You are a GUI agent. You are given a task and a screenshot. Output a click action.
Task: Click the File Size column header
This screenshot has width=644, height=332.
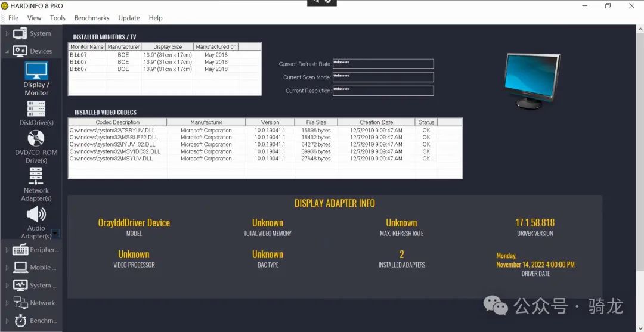click(x=316, y=122)
